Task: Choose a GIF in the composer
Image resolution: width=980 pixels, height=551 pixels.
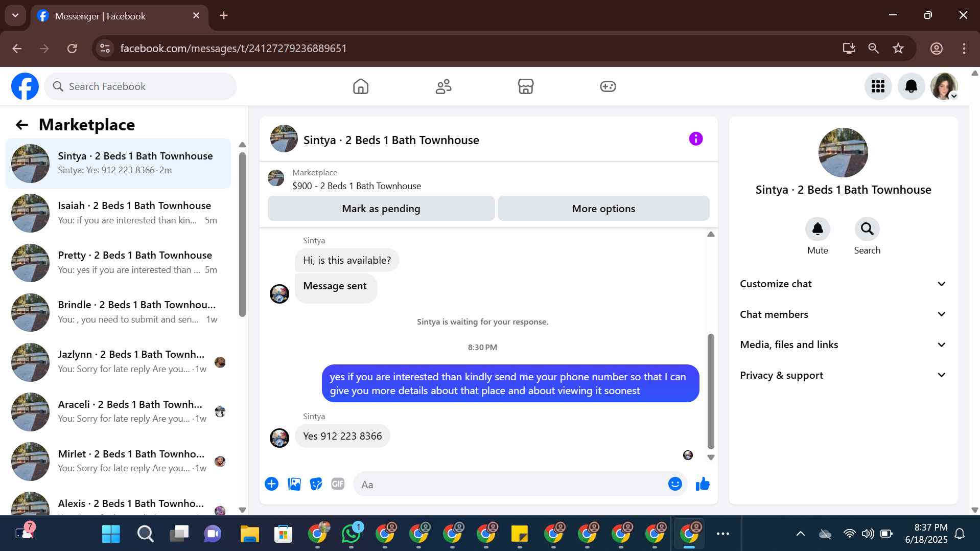Action: click(x=338, y=484)
